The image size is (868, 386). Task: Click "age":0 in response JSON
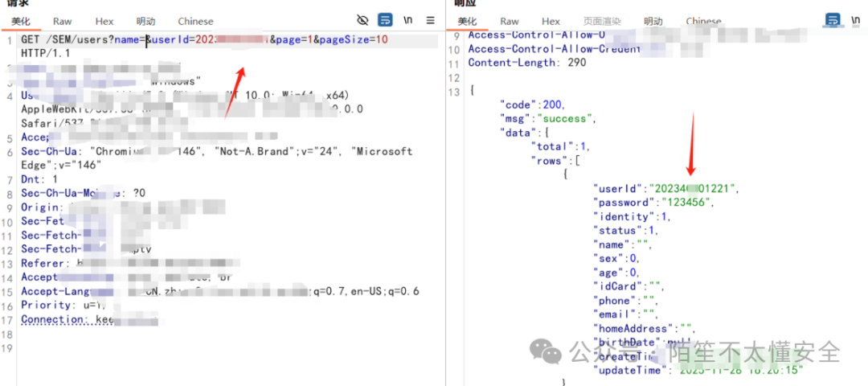[616, 273]
